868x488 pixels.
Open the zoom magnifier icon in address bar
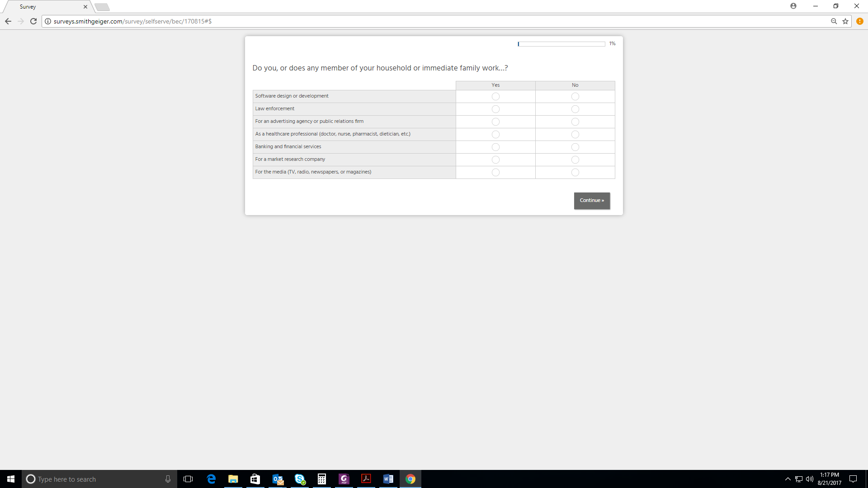pos(834,21)
